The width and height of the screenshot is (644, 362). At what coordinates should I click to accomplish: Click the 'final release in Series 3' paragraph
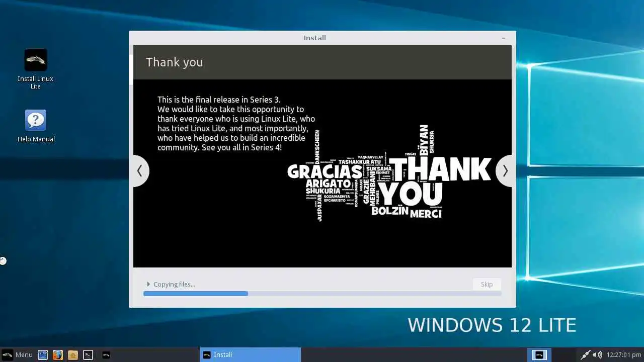pyautogui.click(x=236, y=123)
